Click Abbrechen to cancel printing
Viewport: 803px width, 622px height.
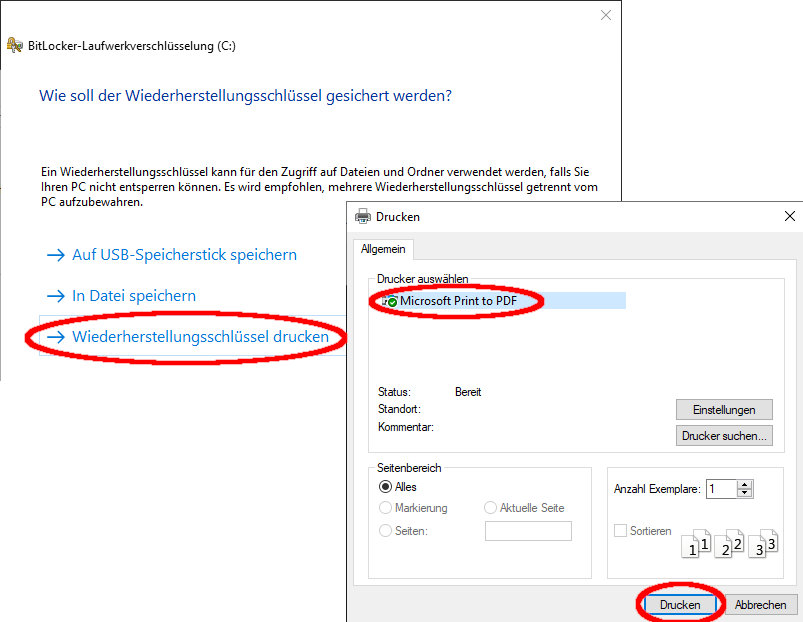pyautogui.click(x=760, y=605)
